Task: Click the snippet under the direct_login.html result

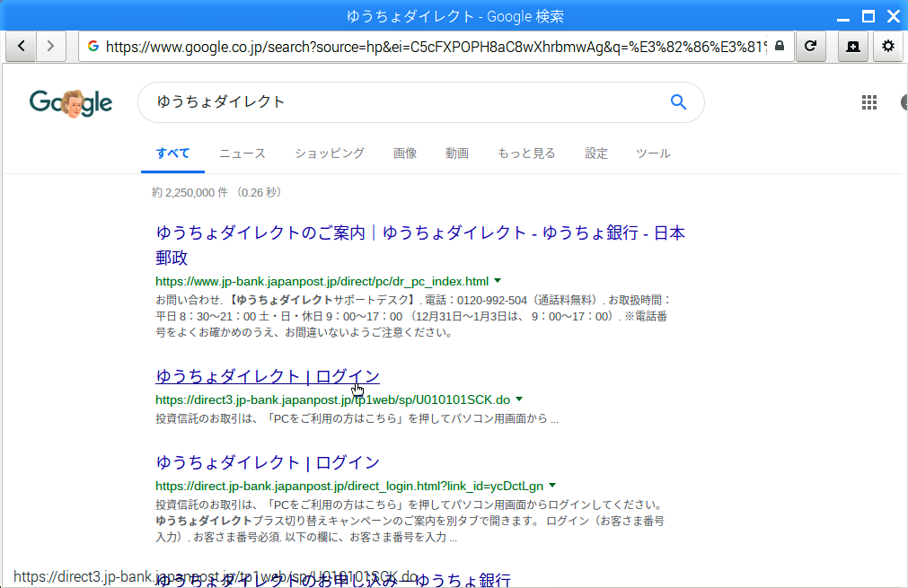Action: [x=410, y=521]
